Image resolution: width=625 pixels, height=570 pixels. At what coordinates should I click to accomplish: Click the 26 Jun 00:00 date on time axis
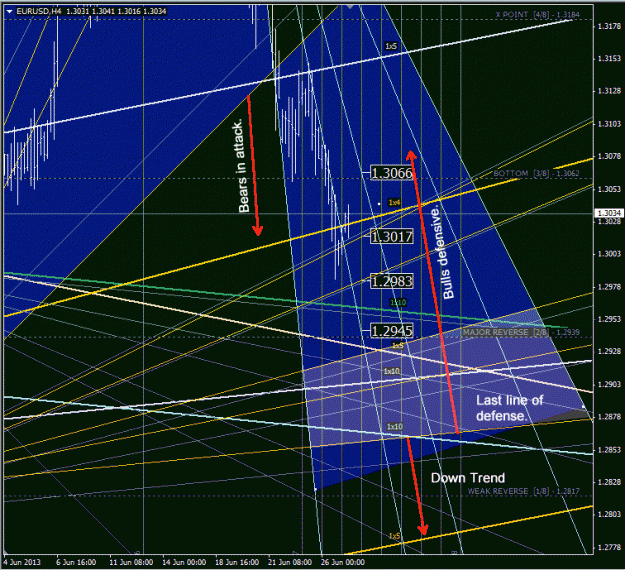(x=343, y=562)
